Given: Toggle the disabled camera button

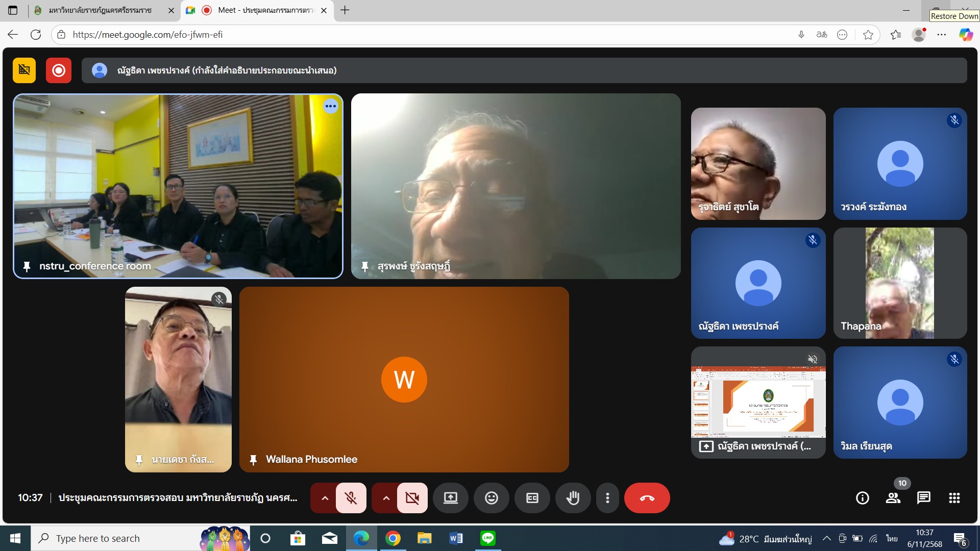Looking at the screenshot, I should (412, 498).
